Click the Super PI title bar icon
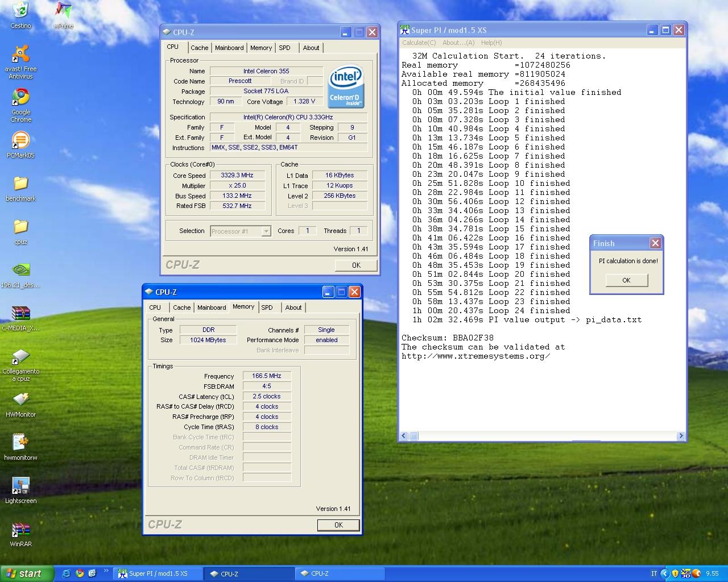 (x=405, y=30)
